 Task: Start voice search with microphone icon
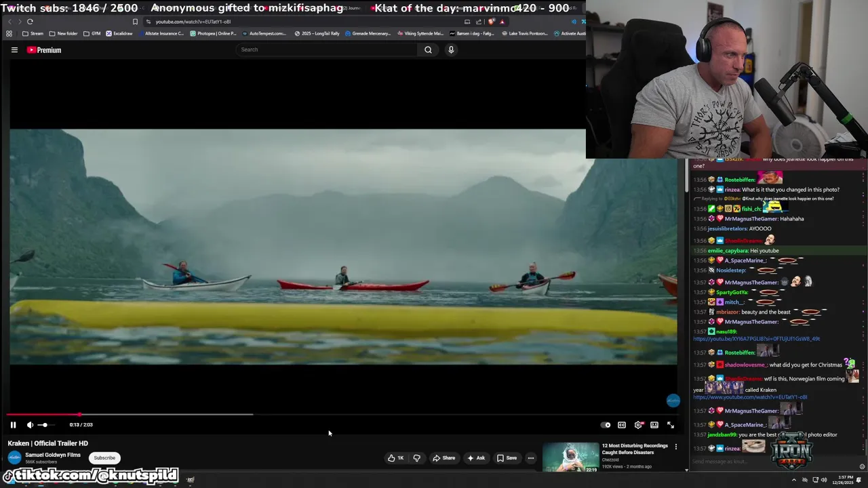coord(451,49)
